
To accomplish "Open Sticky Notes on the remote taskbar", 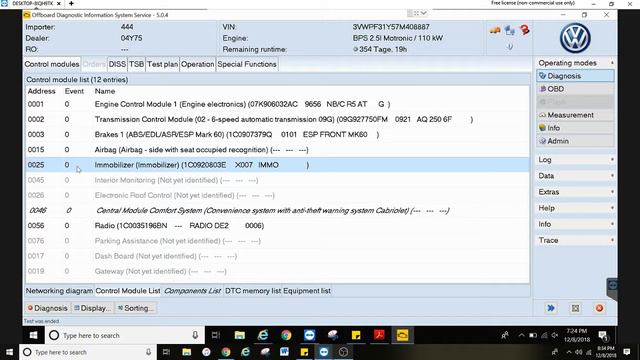I will coord(356,335).
